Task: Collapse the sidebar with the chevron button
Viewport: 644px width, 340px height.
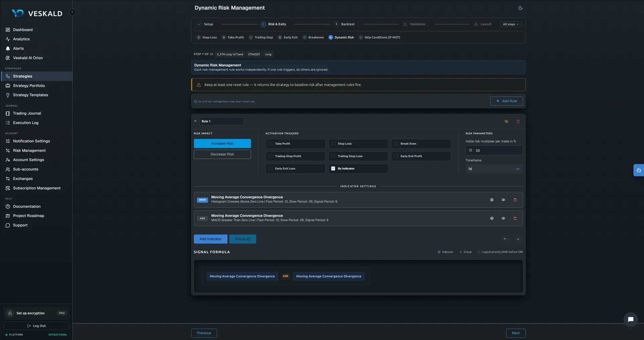Action: coord(72,12)
